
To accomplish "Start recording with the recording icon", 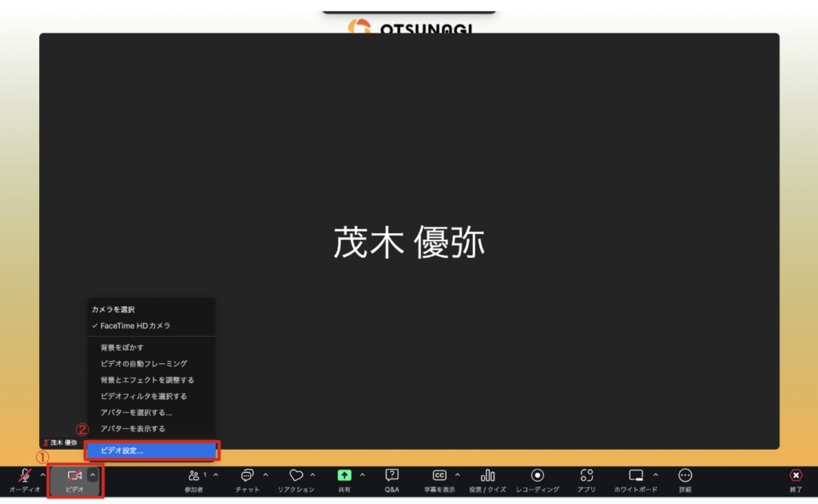I will tap(538, 475).
